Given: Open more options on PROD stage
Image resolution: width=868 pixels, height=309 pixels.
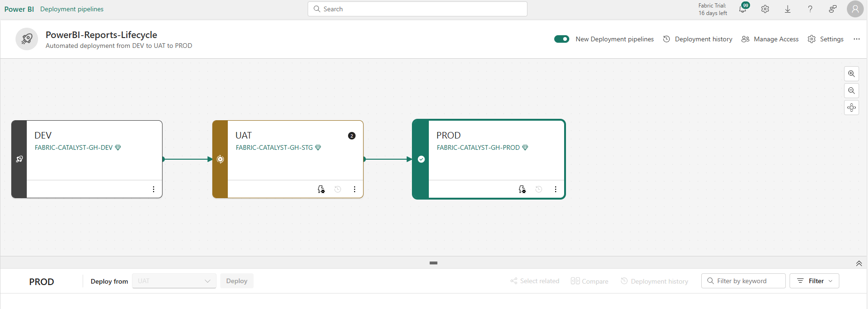Looking at the screenshot, I should [x=556, y=189].
